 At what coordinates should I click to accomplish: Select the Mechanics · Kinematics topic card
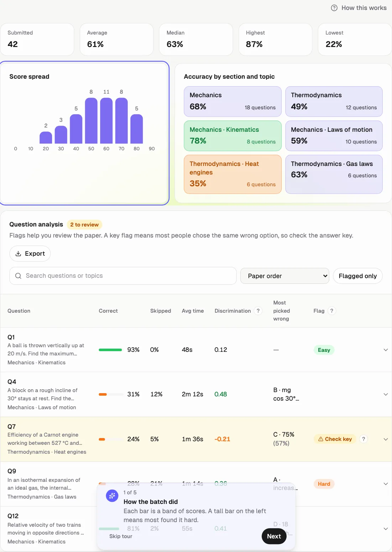point(233,136)
